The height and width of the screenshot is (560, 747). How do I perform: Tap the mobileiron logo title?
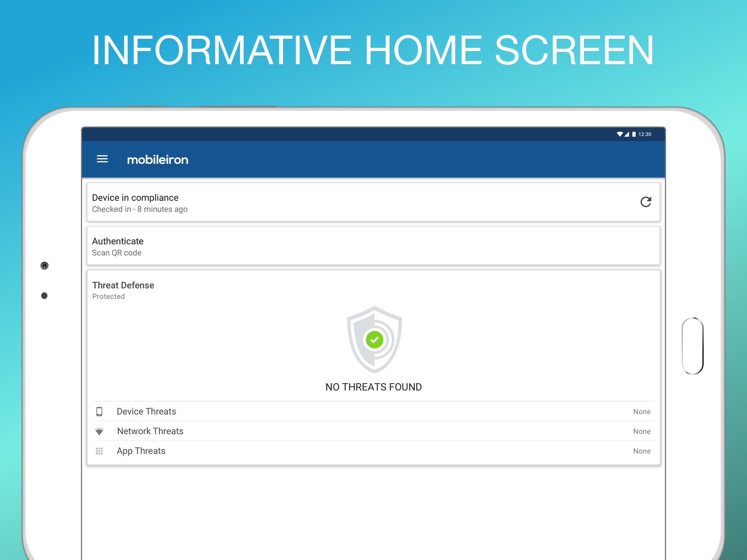point(158,160)
